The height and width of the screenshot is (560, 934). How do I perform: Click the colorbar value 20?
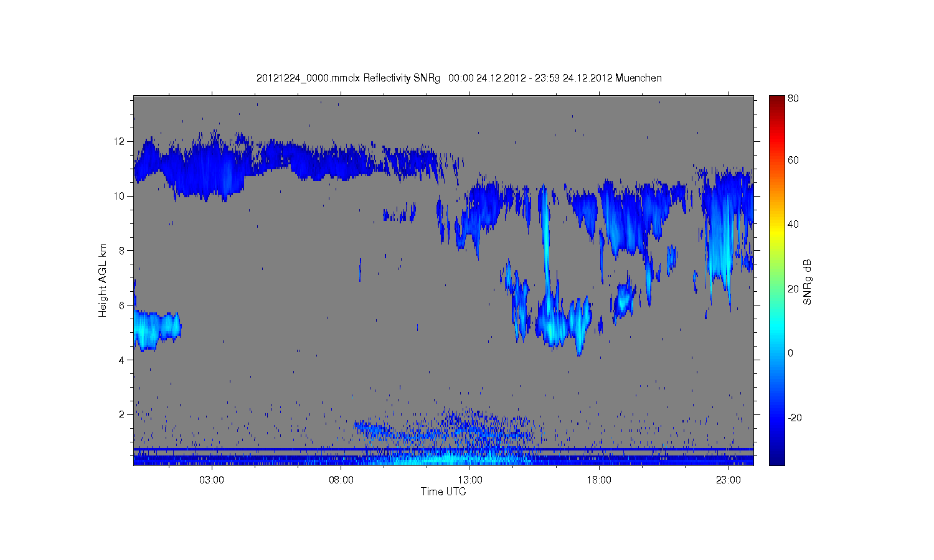(x=793, y=289)
